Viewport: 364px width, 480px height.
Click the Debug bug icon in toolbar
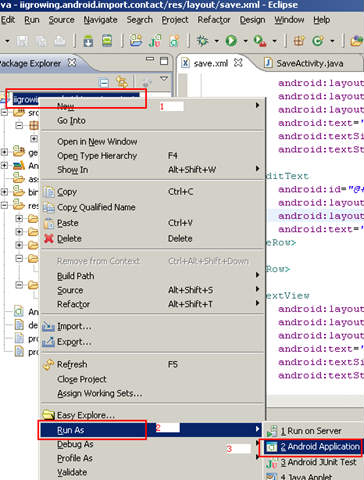tap(203, 41)
